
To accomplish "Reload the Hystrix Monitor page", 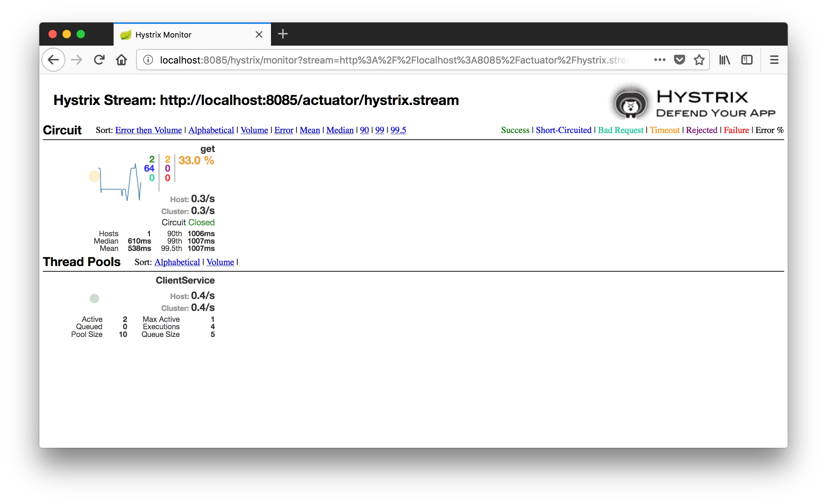I will tap(99, 60).
